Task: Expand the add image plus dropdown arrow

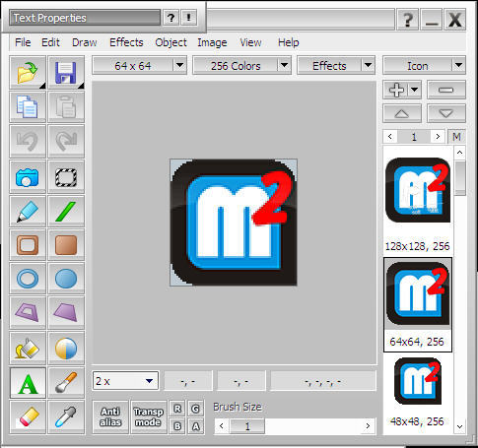Action: pos(415,90)
